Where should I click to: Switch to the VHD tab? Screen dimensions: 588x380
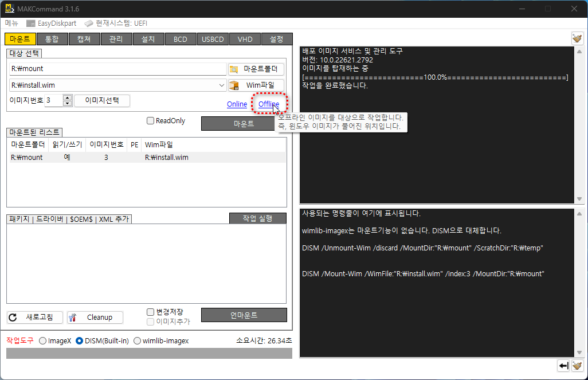tap(245, 39)
